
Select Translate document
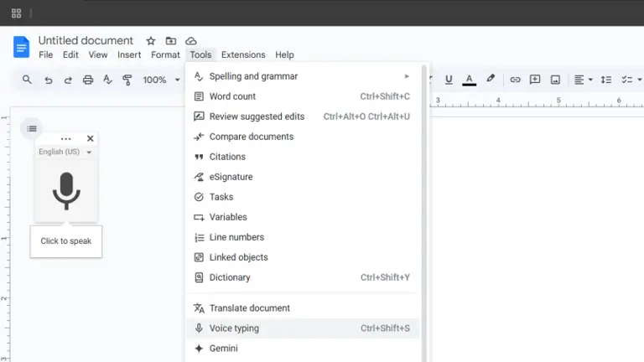[302, 308]
